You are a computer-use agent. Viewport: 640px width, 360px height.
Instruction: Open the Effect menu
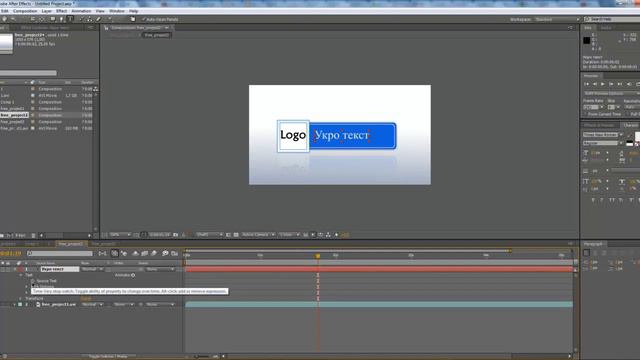pyautogui.click(x=62, y=11)
